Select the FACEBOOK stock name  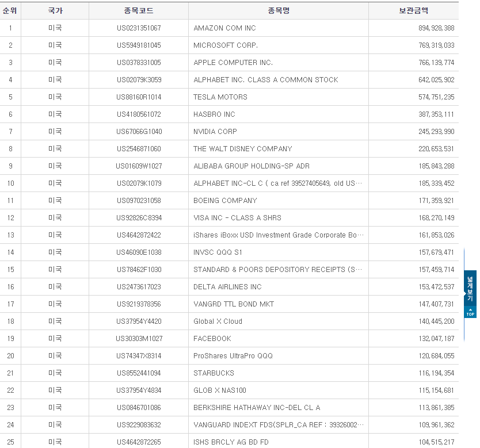coord(212,339)
